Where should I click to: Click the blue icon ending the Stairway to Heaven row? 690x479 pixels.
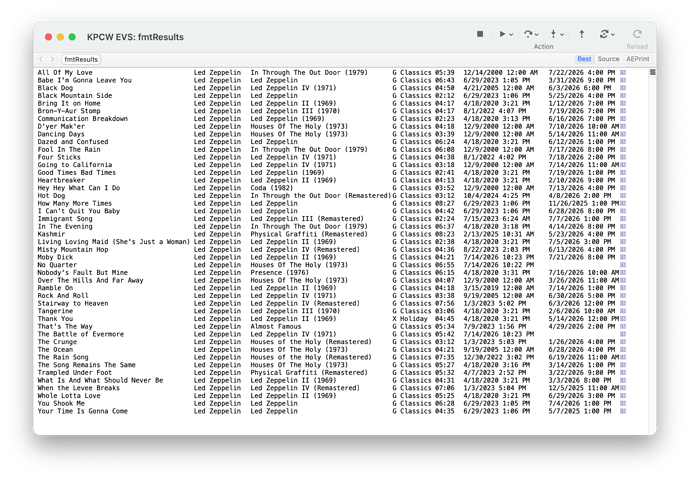(x=623, y=303)
